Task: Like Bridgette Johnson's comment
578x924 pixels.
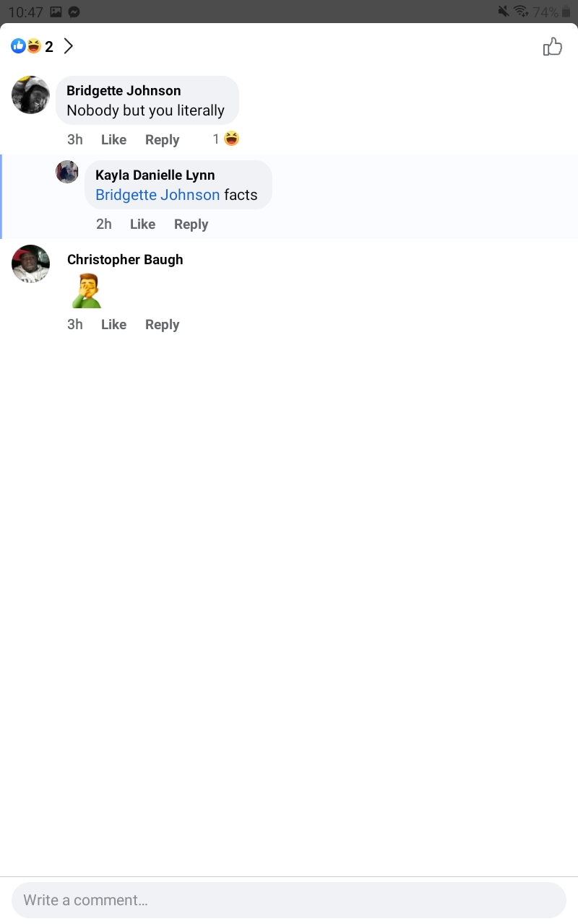Action: 113,139
